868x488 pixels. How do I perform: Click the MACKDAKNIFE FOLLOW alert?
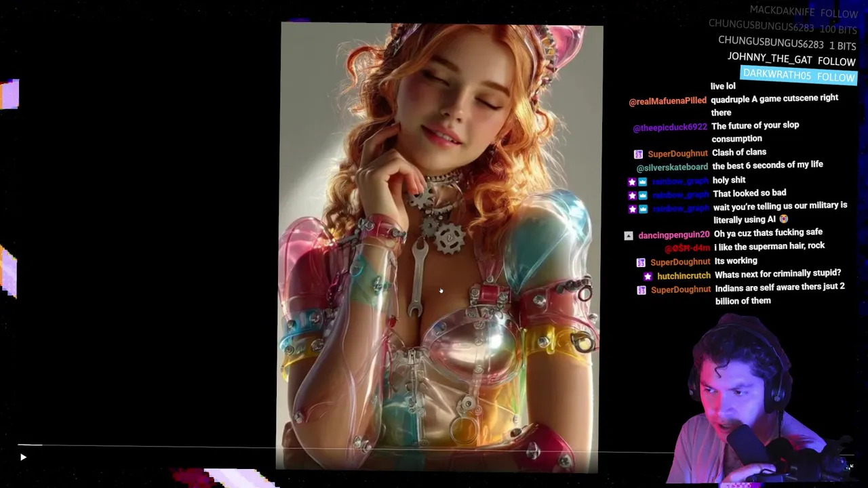(804, 12)
